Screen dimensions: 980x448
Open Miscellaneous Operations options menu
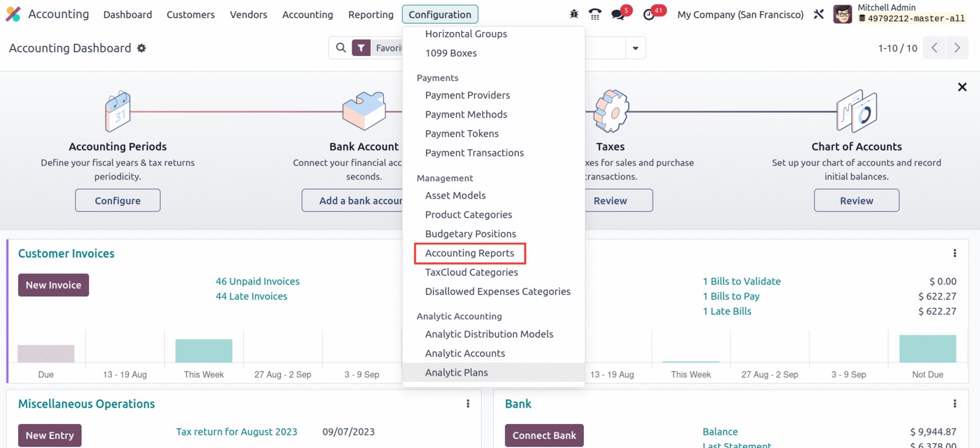point(468,404)
